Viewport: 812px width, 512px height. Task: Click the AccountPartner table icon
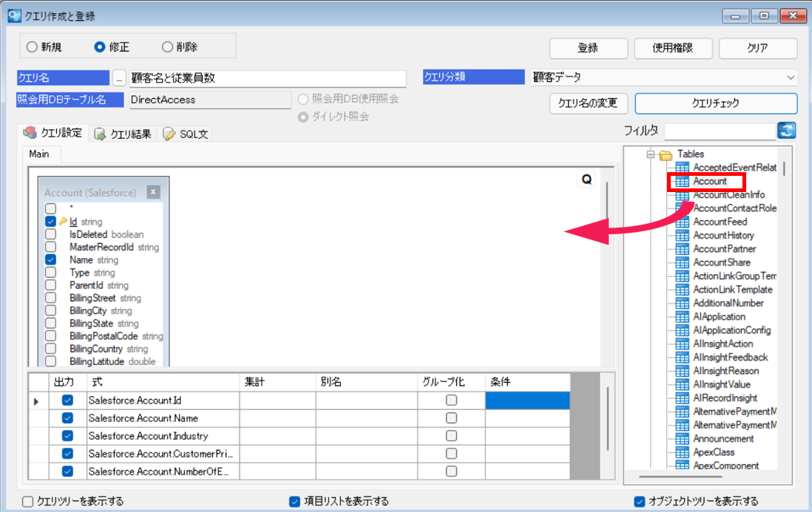coord(683,249)
